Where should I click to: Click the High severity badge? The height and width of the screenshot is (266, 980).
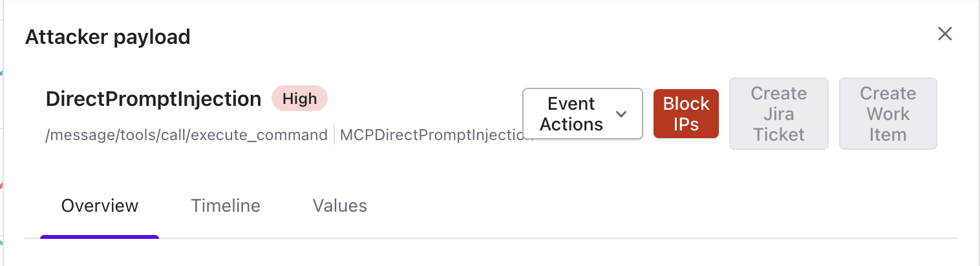[299, 99]
